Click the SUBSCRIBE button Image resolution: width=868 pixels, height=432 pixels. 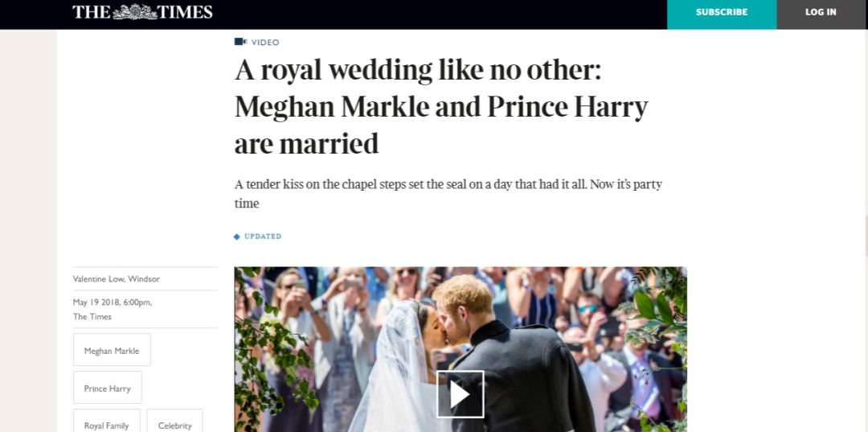722,12
